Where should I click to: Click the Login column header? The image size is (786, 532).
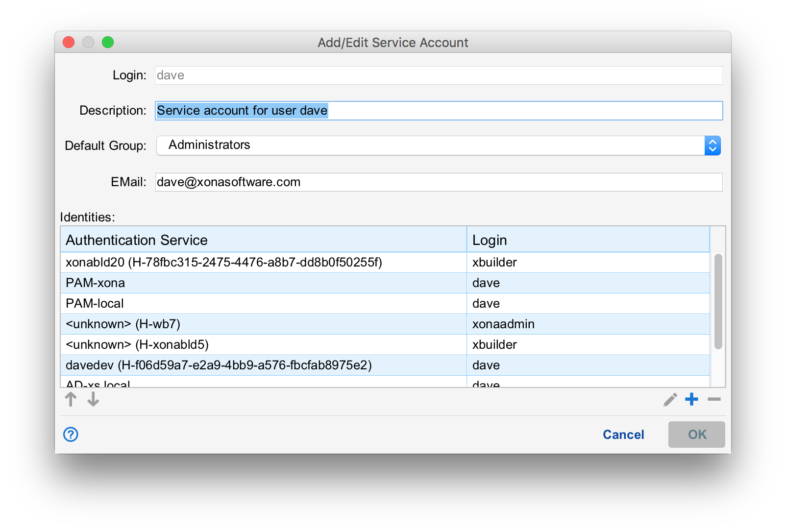[588, 240]
